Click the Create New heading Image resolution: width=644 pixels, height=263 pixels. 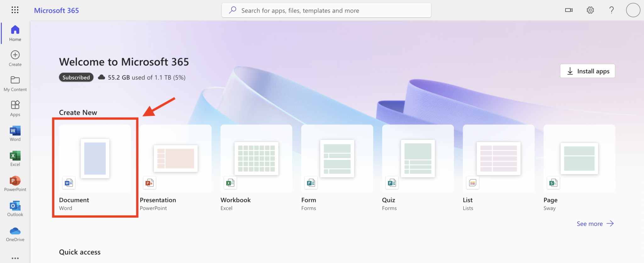coord(78,113)
